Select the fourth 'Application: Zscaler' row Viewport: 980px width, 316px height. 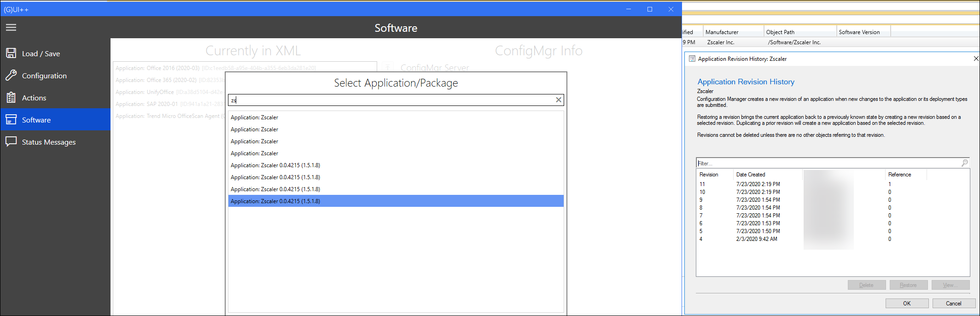tap(396, 153)
